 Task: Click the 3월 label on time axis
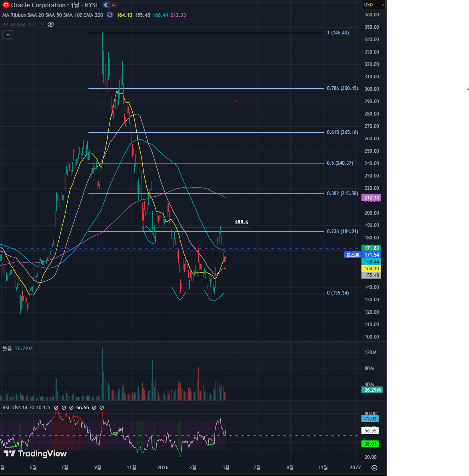tap(193, 467)
